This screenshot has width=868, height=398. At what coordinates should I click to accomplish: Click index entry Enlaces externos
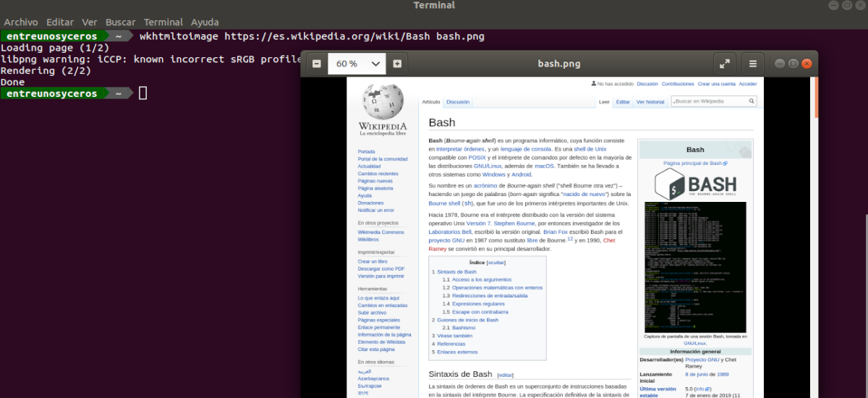click(457, 352)
